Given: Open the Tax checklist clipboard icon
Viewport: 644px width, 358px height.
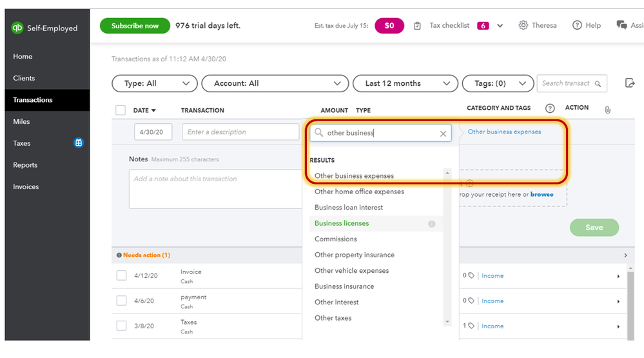Looking at the screenshot, I should pyautogui.click(x=417, y=26).
